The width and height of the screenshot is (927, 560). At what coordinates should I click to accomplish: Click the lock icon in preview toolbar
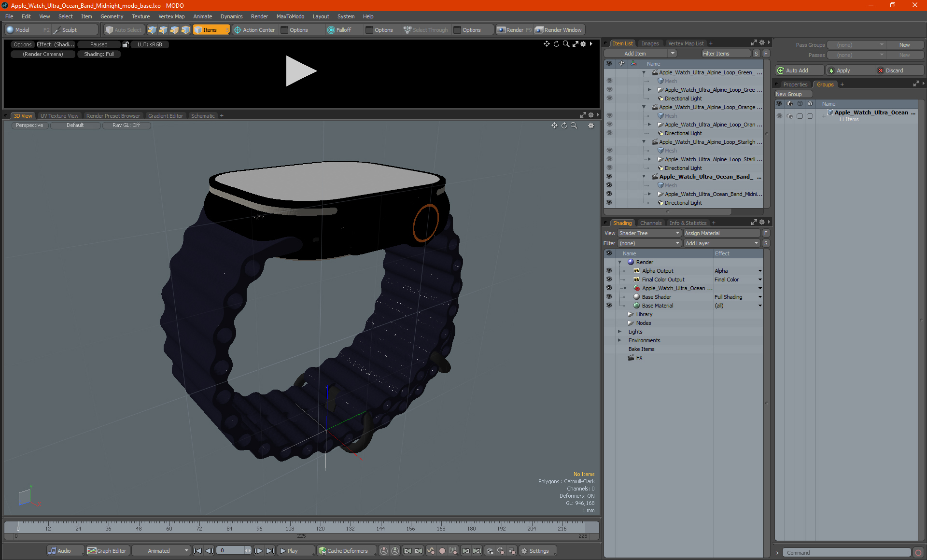(126, 44)
